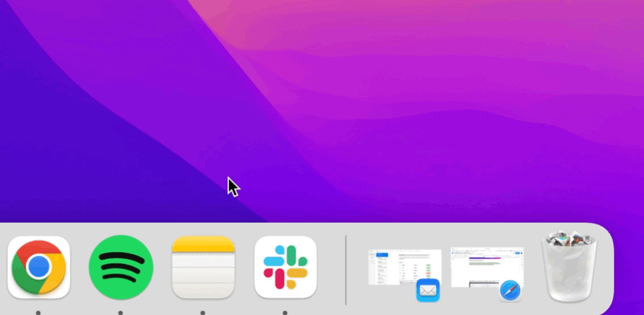Open the Trash in the Dock

point(570,267)
